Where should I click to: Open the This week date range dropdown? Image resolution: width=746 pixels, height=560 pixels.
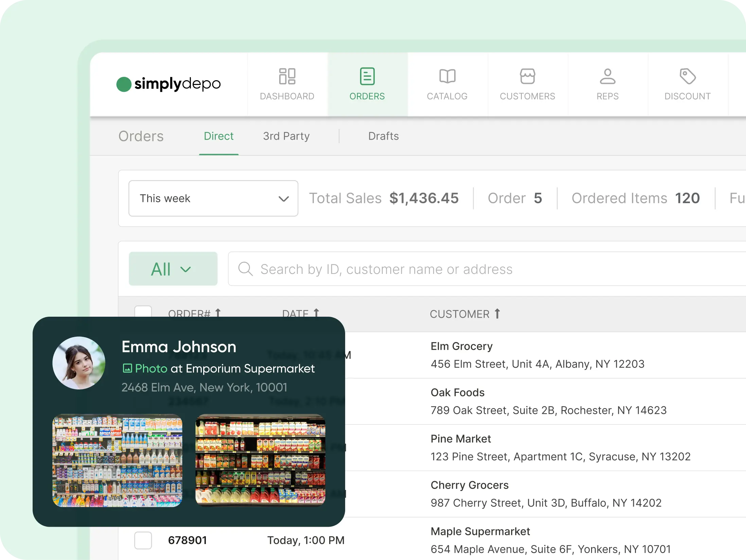pyautogui.click(x=213, y=198)
